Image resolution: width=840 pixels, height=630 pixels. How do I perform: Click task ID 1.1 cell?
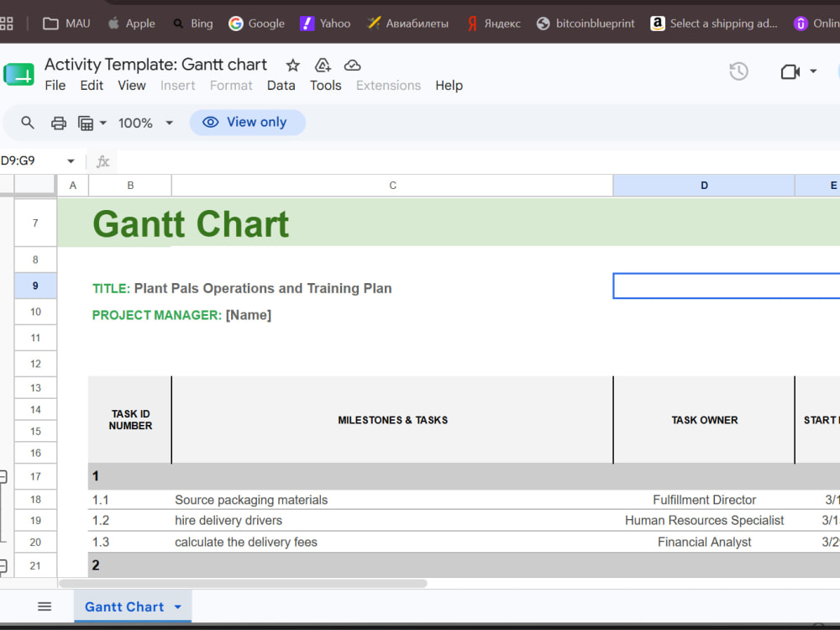coord(130,500)
